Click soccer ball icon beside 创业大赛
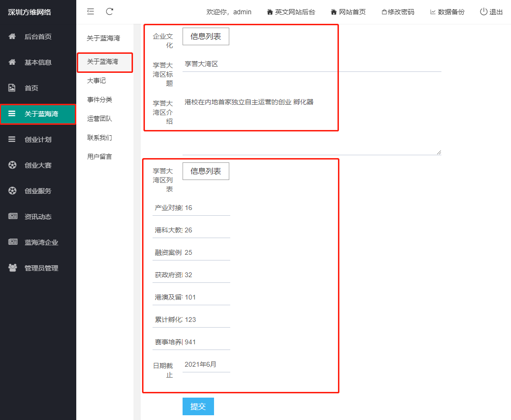 [x=12, y=165]
